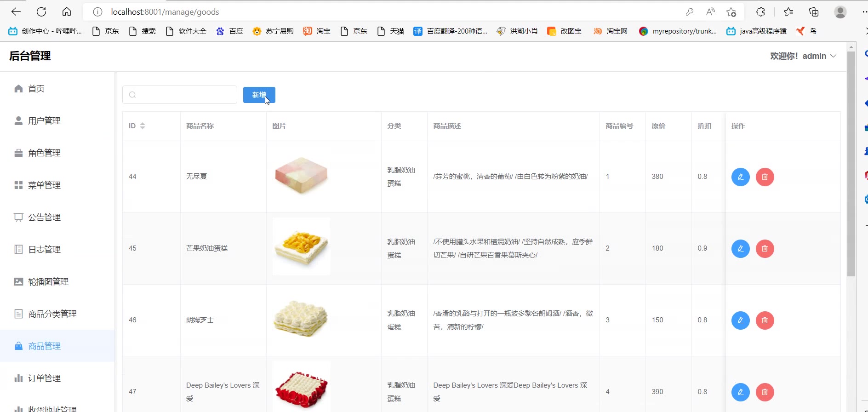Delete product 朗姆芝士 with trash button

click(765, 320)
